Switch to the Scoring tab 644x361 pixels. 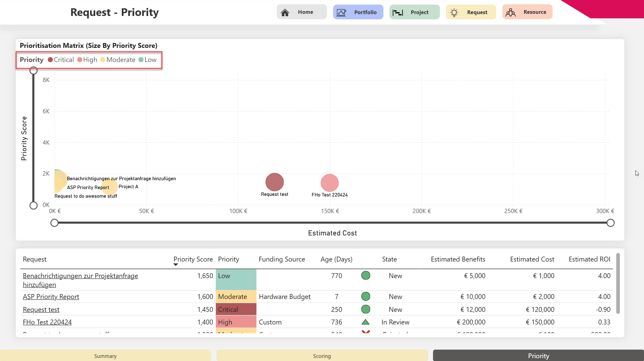point(322,356)
